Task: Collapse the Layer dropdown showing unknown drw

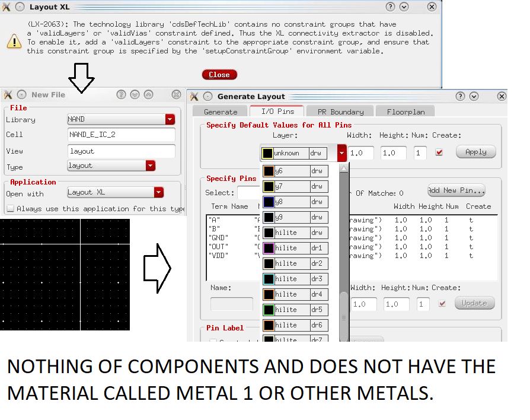Action: click(341, 153)
